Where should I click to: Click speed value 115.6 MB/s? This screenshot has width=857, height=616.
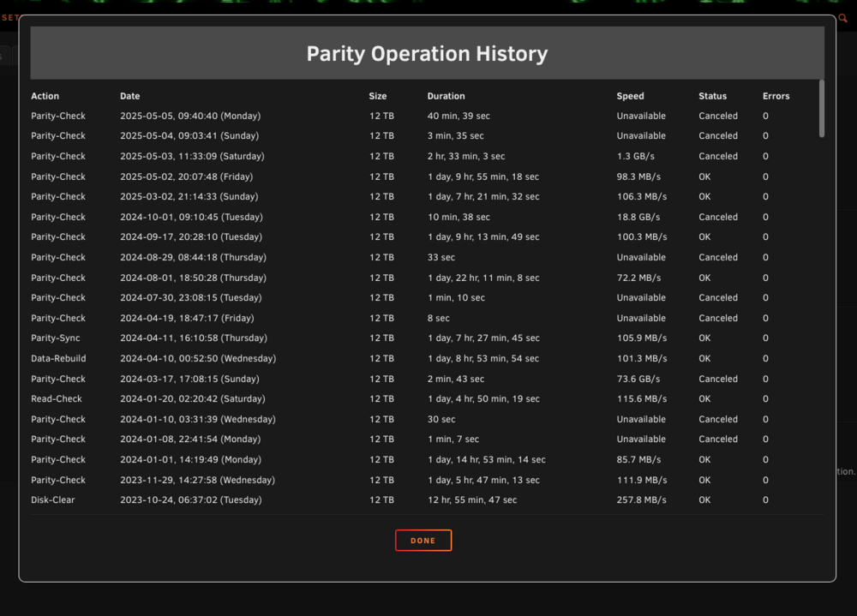(x=642, y=398)
